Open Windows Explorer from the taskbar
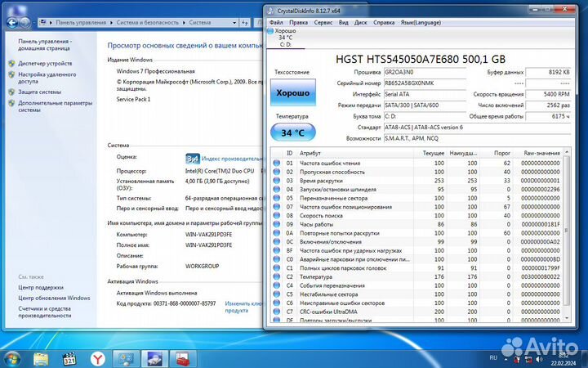 click(41, 359)
